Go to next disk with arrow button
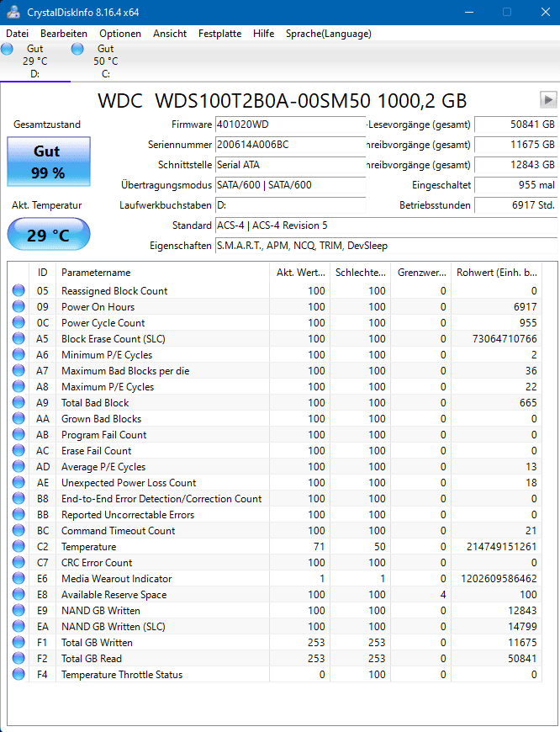 (x=548, y=100)
